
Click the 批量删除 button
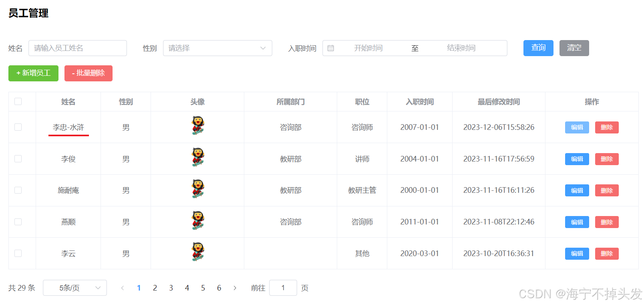(89, 73)
